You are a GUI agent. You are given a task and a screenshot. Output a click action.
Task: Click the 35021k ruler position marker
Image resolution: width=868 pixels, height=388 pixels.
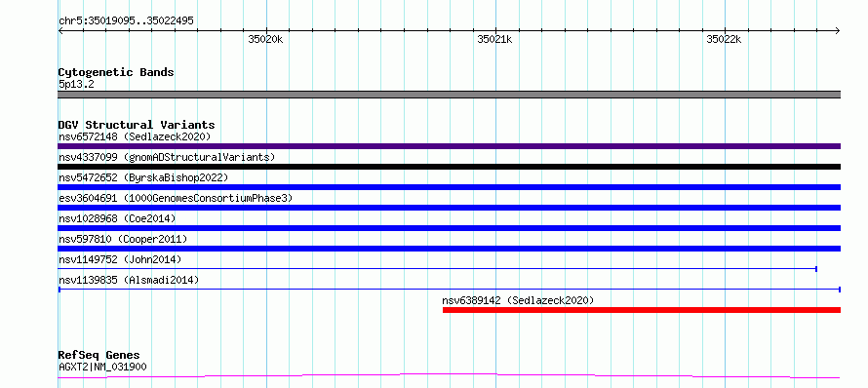tap(494, 39)
